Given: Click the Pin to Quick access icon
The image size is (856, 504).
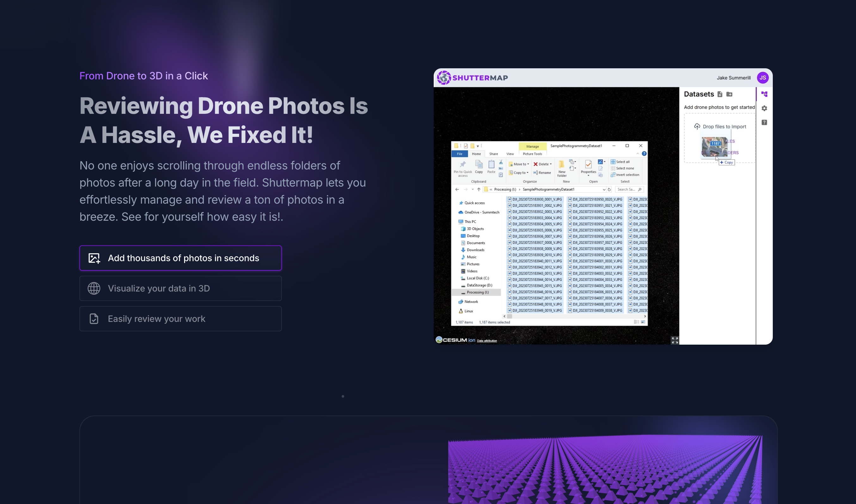Looking at the screenshot, I should (462, 165).
